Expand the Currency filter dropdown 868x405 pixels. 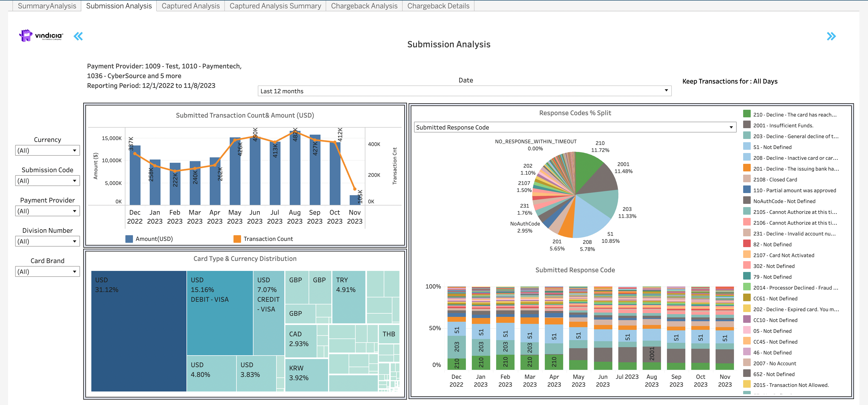[47, 150]
